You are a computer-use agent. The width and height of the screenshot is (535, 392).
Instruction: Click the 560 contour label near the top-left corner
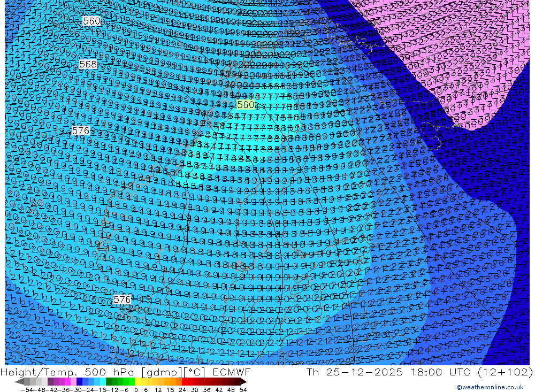(91, 21)
